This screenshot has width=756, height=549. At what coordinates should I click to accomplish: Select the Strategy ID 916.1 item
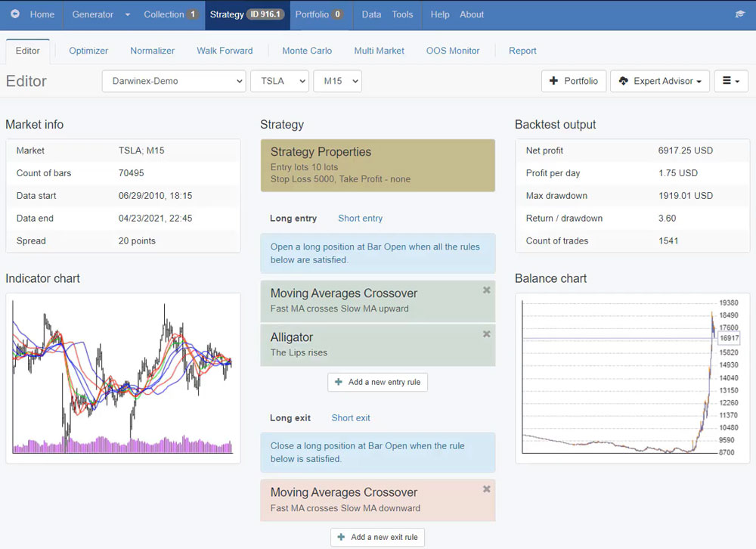point(247,14)
